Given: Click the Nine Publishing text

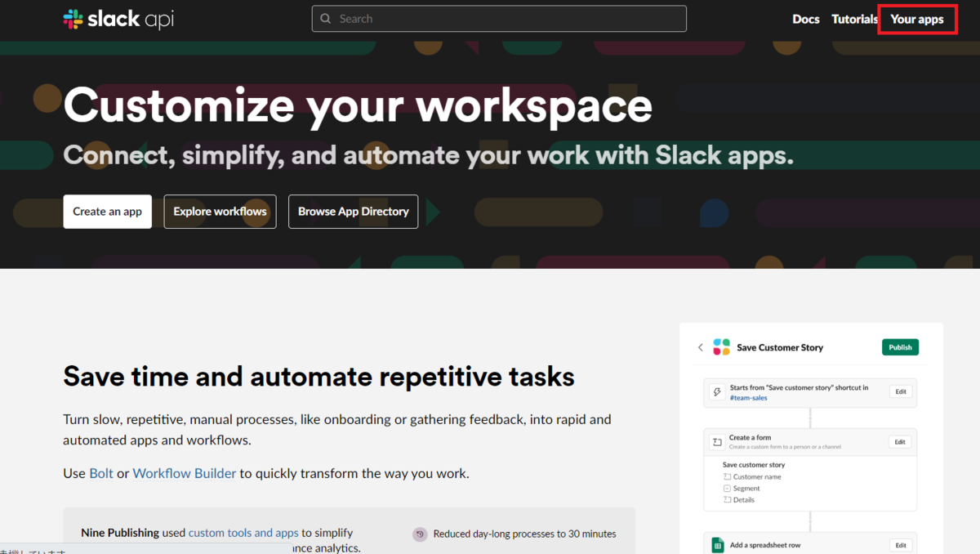Looking at the screenshot, I should coord(120,533).
